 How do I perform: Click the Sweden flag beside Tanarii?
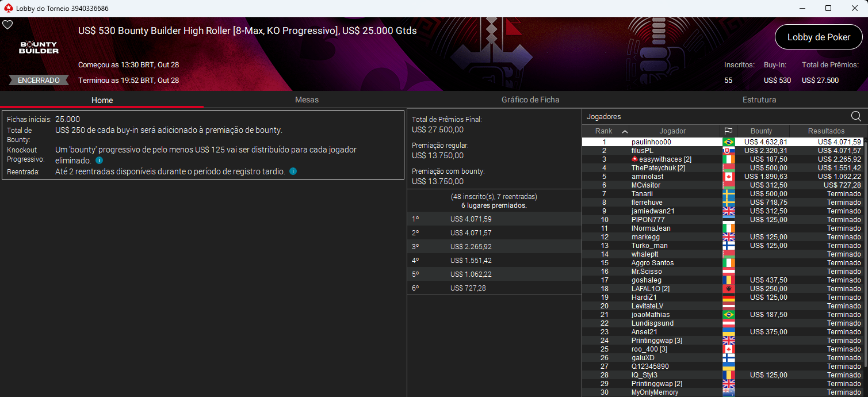pyautogui.click(x=728, y=193)
